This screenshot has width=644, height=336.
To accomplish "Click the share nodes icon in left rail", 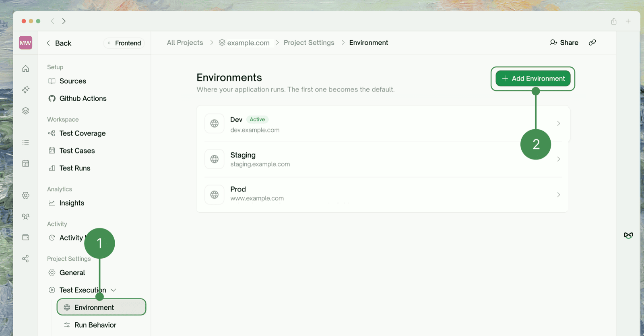I will (25, 259).
